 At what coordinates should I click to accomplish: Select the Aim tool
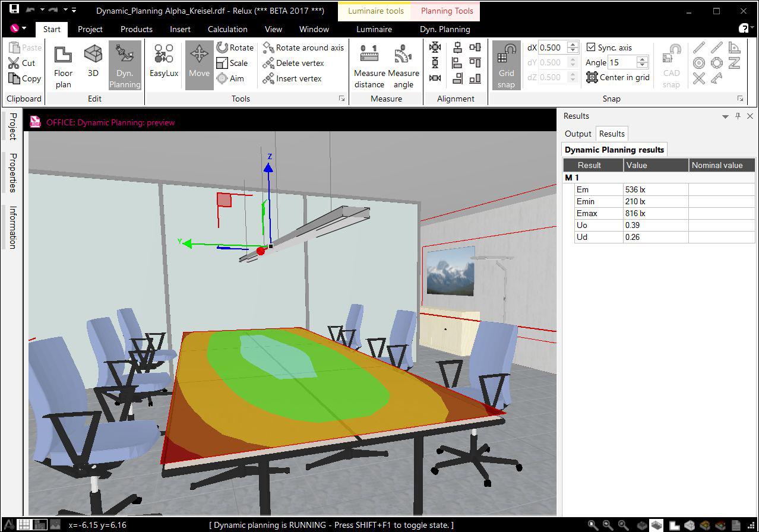click(230, 78)
